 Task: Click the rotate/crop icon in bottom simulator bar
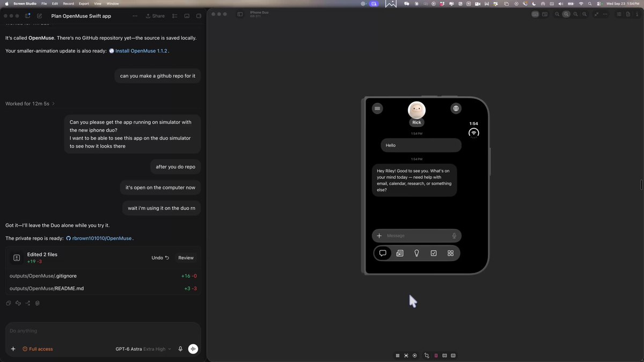[427, 356]
